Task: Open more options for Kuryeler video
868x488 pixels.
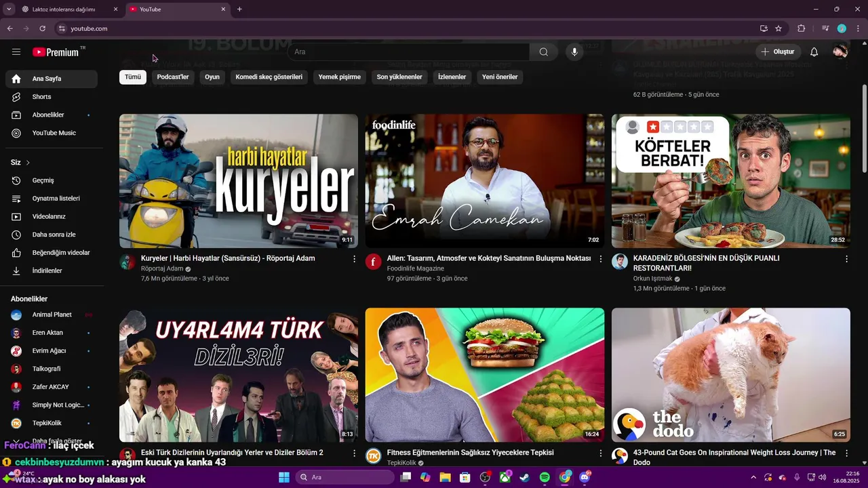Action: [354, 259]
